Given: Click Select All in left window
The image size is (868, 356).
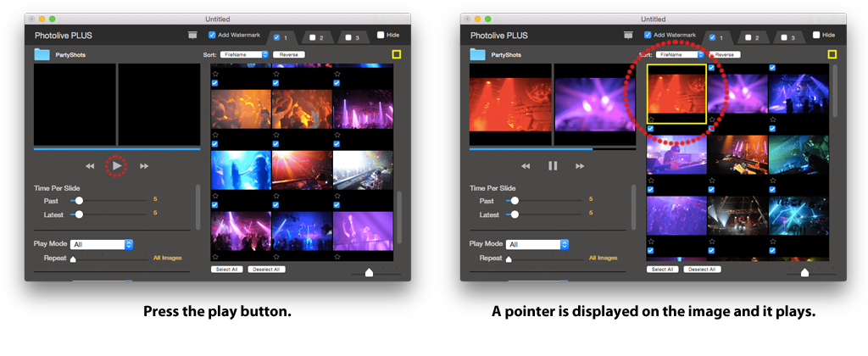Looking at the screenshot, I should (x=227, y=269).
